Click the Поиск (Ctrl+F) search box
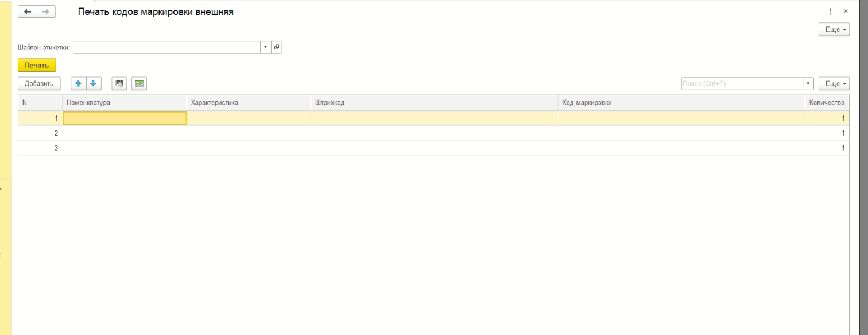868x335 pixels. click(x=742, y=84)
